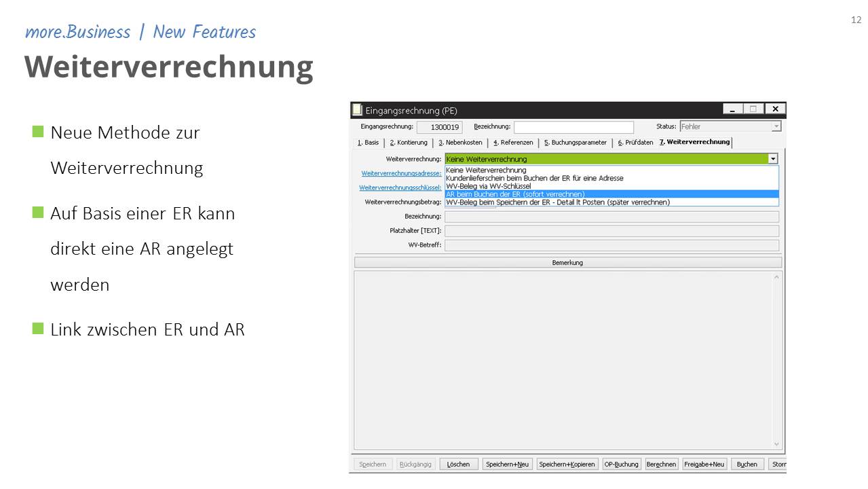Open the Status dropdown showing Fehler
Screen dimensions: 868x489
[x=776, y=126]
